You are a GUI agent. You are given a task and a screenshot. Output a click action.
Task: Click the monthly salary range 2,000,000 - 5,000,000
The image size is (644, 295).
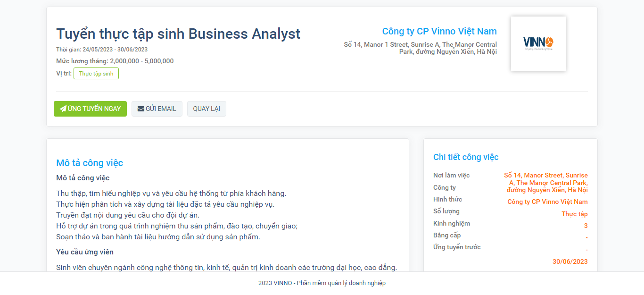(141, 61)
